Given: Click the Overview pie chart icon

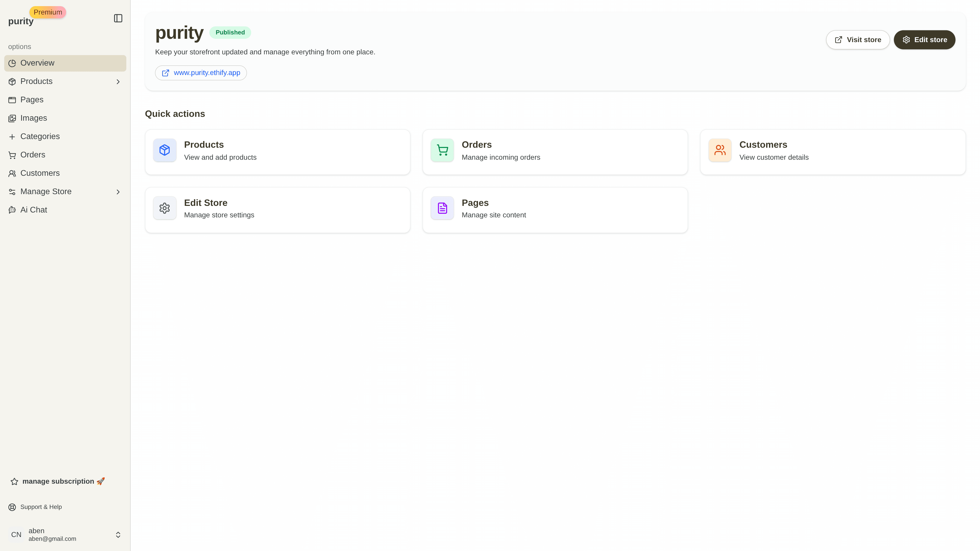Looking at the screenshot, I should tap(12, 63).
